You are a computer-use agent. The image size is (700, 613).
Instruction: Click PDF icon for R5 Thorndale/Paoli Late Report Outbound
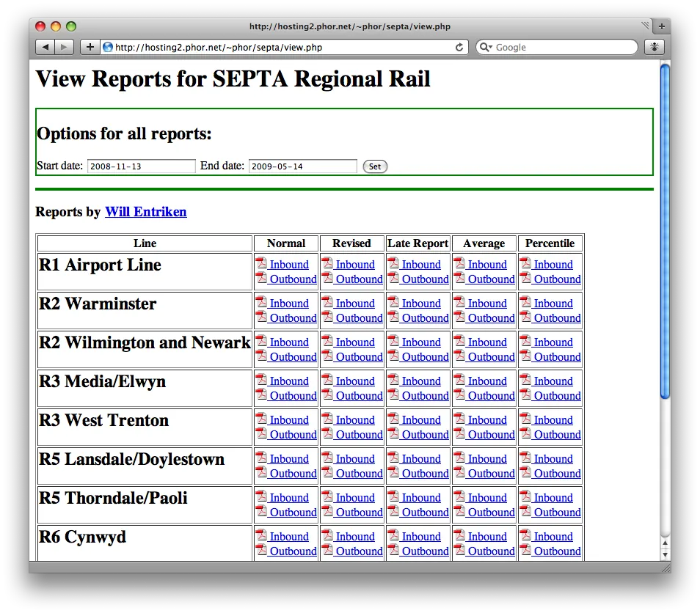393,511
